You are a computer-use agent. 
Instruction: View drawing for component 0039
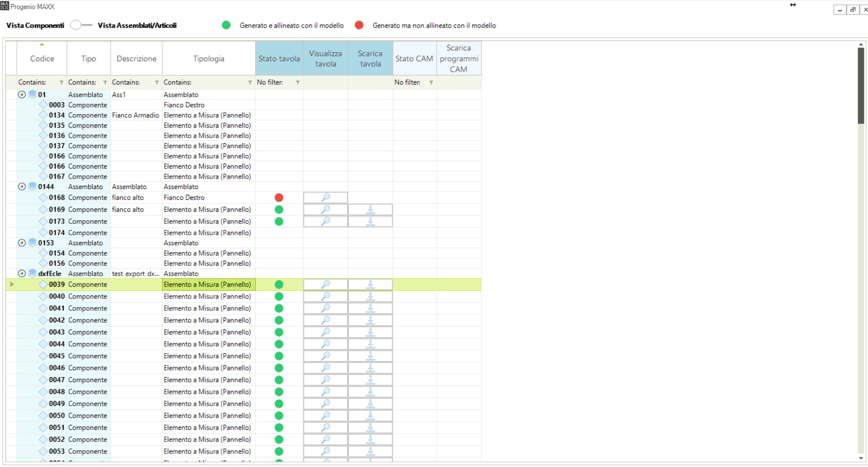325,284
